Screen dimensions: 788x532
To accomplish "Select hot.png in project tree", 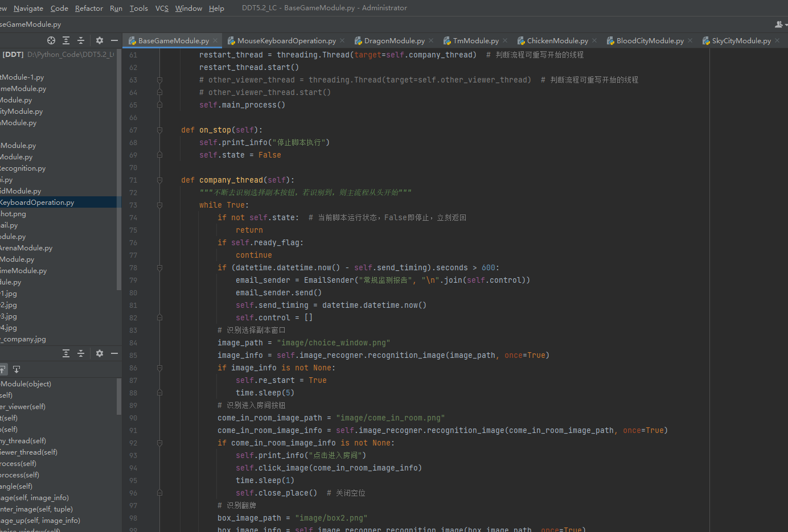I will [x=13, y=214].
